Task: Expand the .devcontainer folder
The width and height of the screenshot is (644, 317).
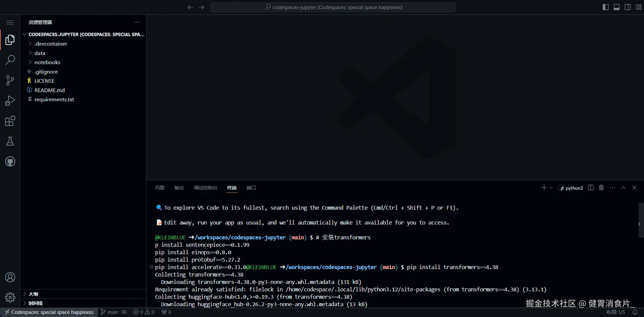Action: (83, 44)
